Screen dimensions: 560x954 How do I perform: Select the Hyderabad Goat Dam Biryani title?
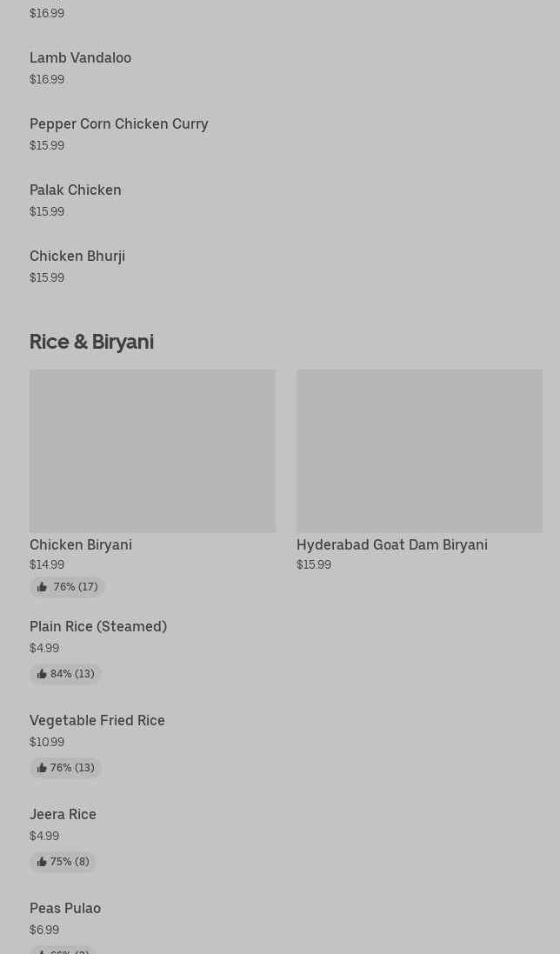[x=391, y=544]
